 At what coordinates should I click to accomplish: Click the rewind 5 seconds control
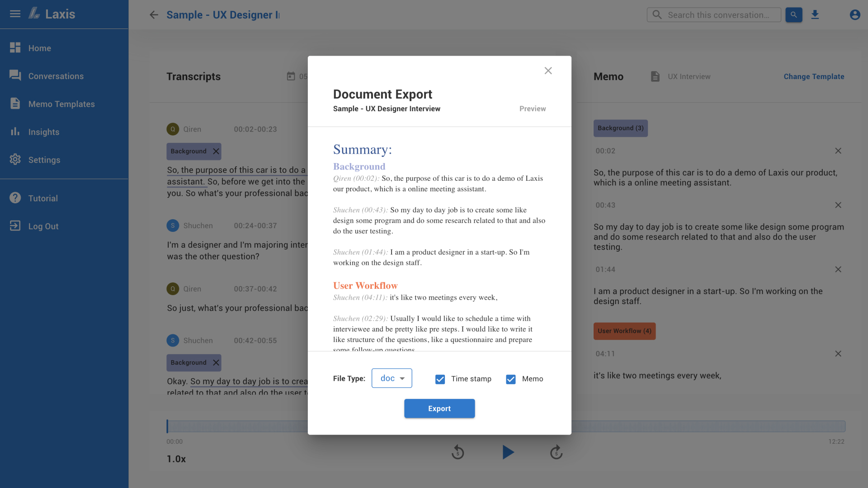point(458,452)
